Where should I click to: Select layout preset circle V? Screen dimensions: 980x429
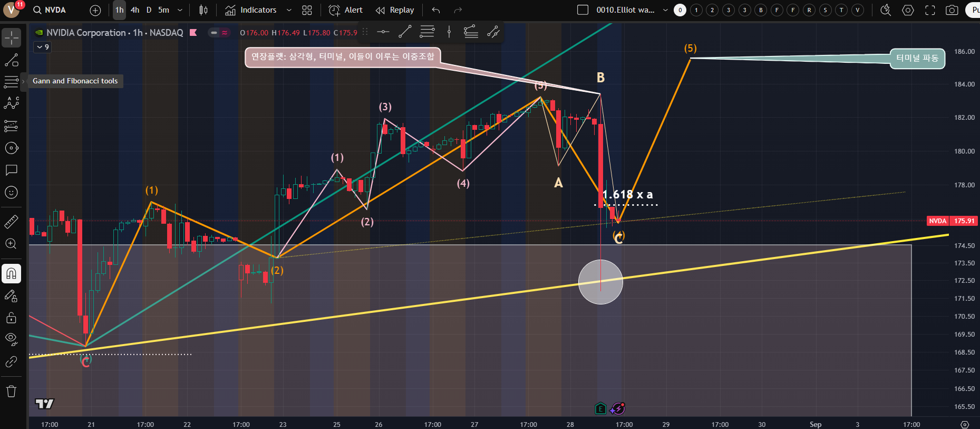(x=858, y=10)
